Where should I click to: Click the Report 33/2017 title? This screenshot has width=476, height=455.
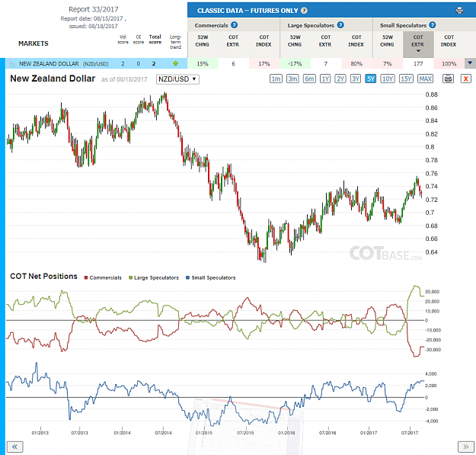pos(94,9)
